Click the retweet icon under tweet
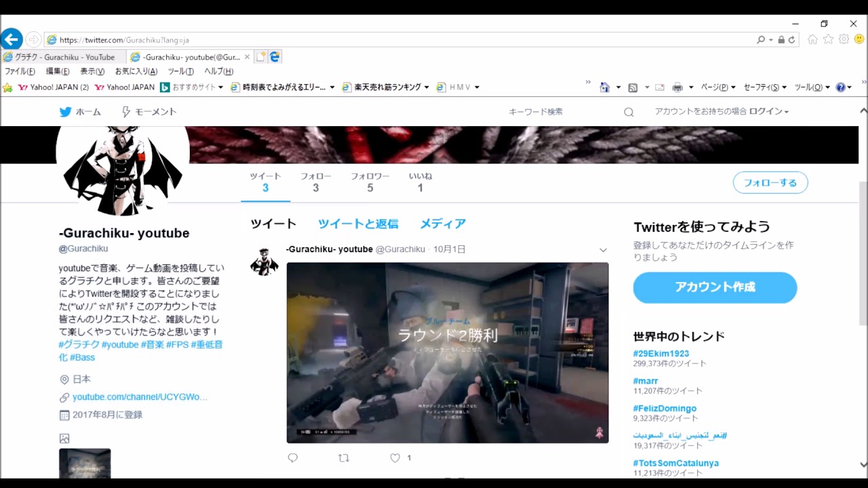The width and height of the screenshot is (868, 488). point(344,458)
